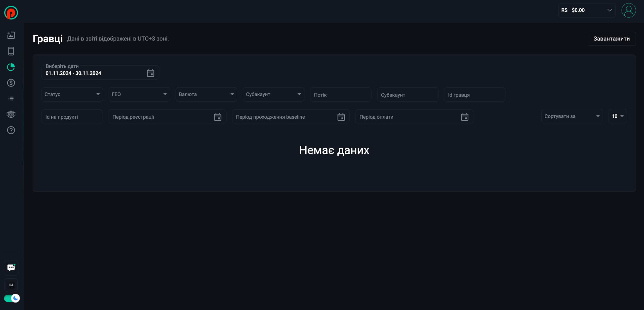Open the Виберіть дати date range picker

click(100, 73)
